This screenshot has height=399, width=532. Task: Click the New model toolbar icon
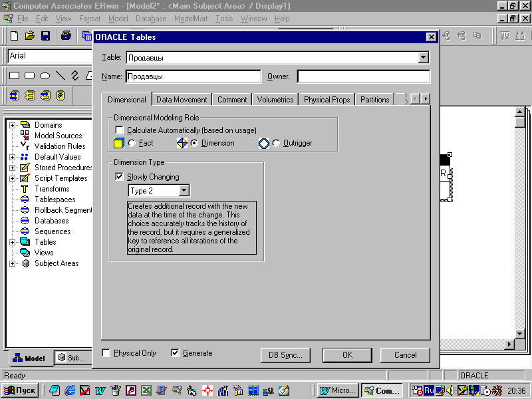14,36
